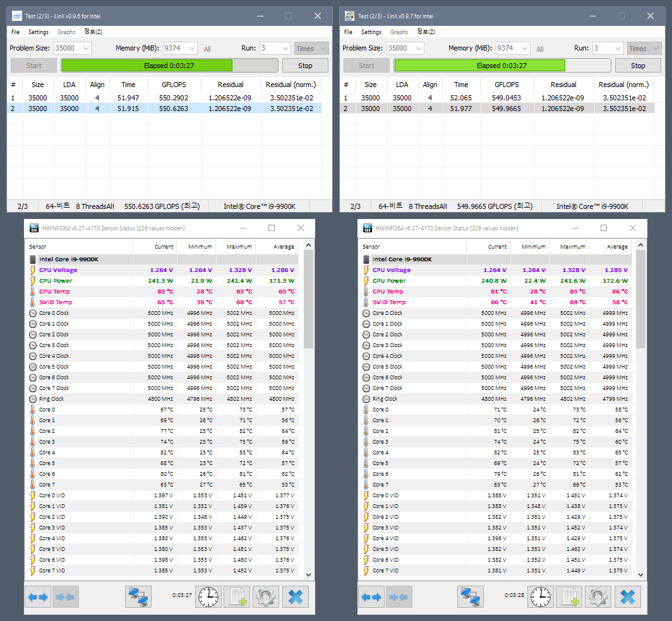Select the 550.6263 GFLOPS cell in LinX v0.9.6

coord(174,109)
